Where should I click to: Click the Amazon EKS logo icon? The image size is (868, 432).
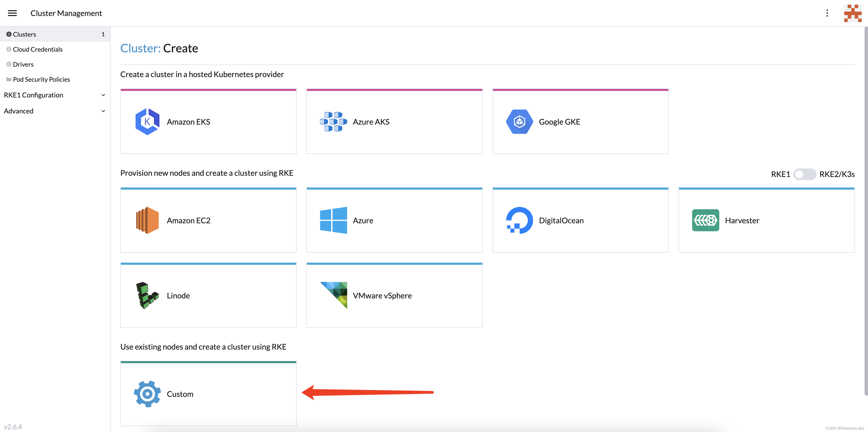click(147, 121)
